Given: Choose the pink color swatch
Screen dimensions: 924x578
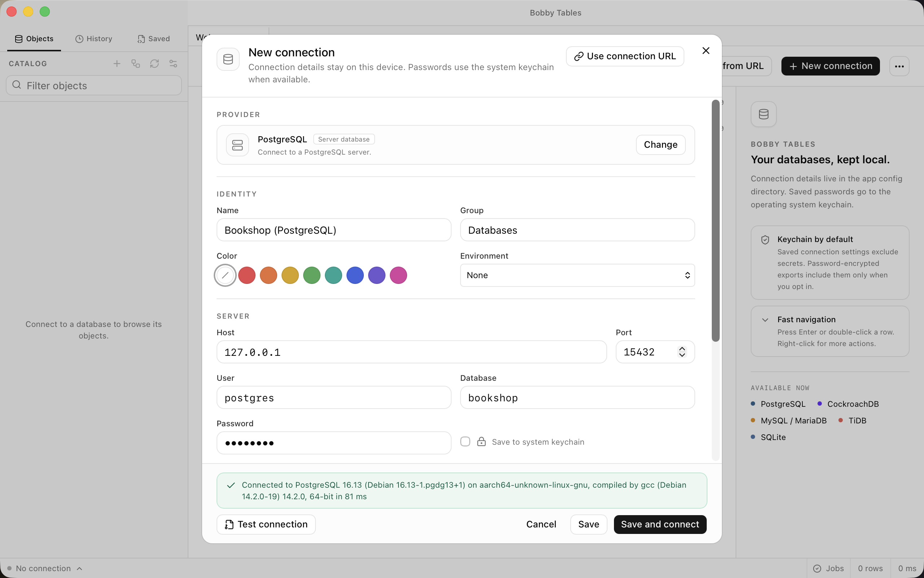Looking at the screenshot, I should click(398, 275).
